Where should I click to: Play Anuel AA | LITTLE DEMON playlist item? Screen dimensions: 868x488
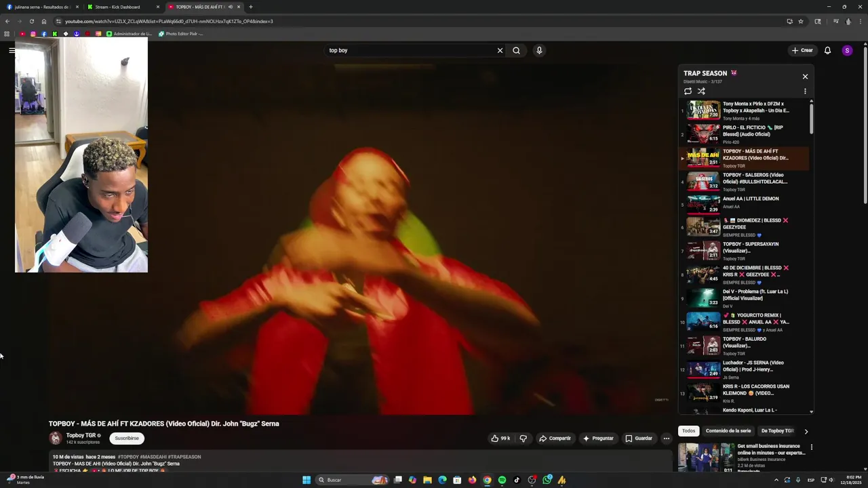(744, 205)
